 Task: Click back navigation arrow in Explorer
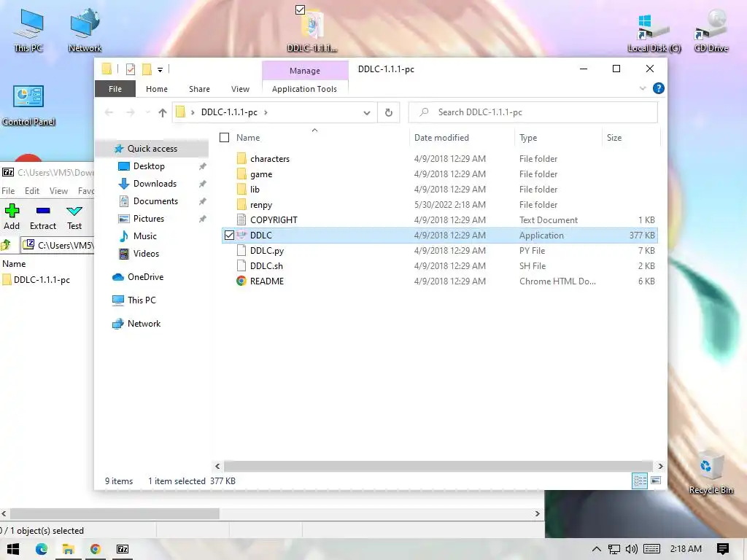coord(109,112)
